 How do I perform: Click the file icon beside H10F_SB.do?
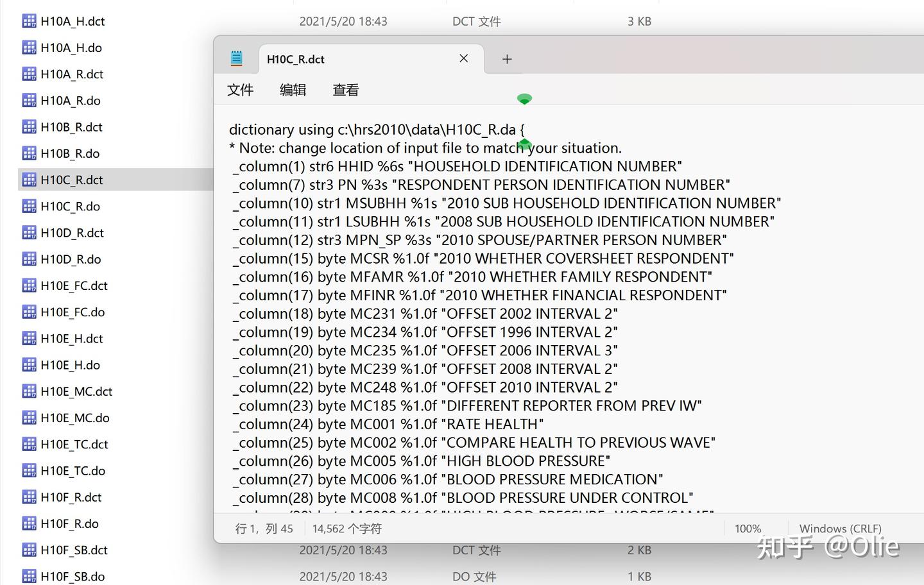pos(29,576)
